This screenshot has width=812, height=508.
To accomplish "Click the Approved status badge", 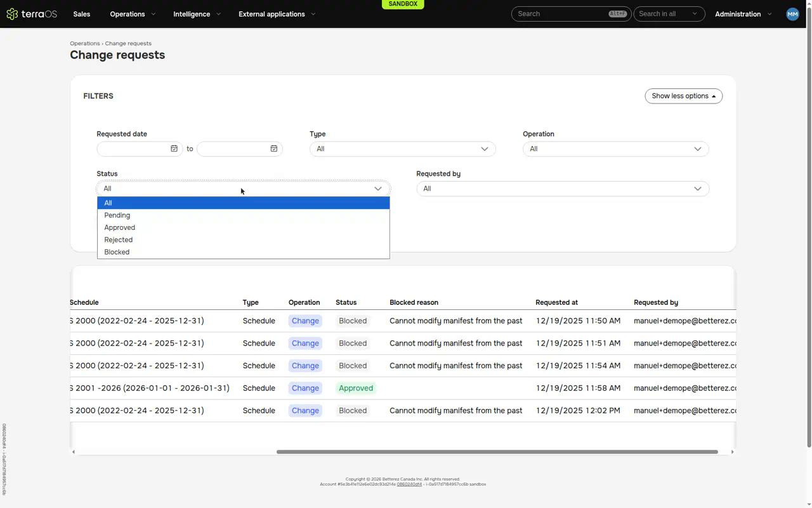I will coord(356,388).
